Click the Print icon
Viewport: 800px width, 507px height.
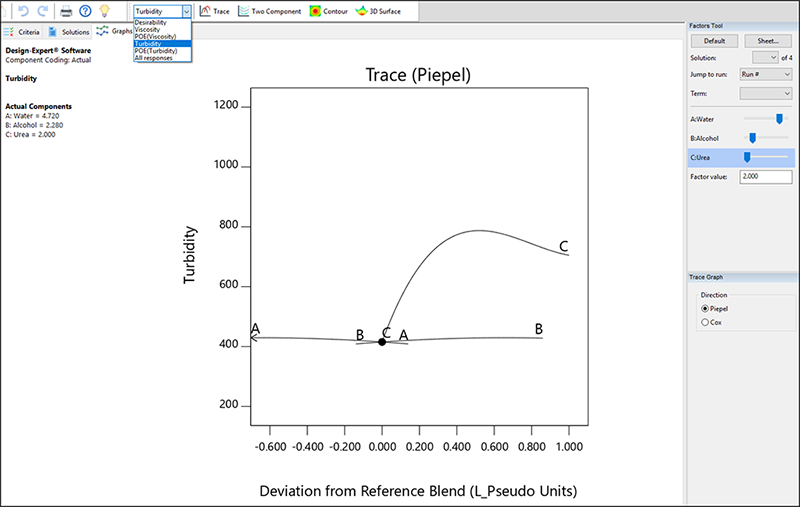66,11
